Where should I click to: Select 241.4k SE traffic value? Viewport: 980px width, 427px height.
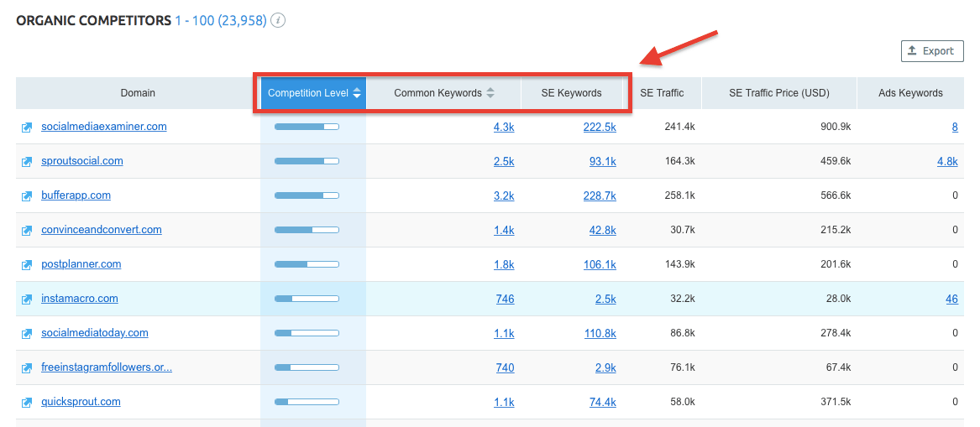coord(679,127)
